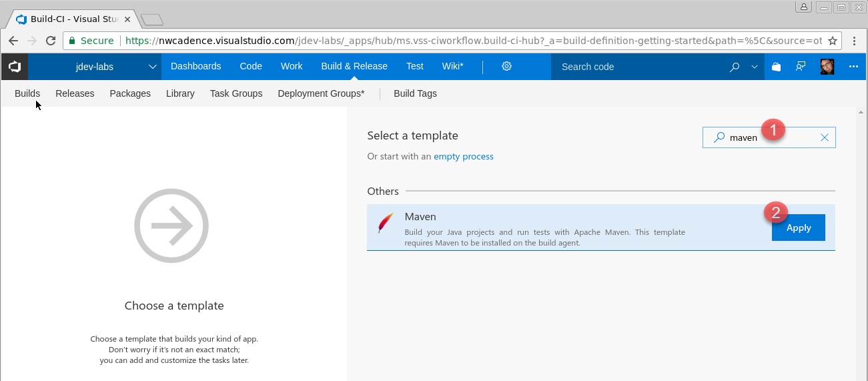Expand the search options chevron
The height and width of the screenshot is (381, 868).
click(x=755, y=67)
